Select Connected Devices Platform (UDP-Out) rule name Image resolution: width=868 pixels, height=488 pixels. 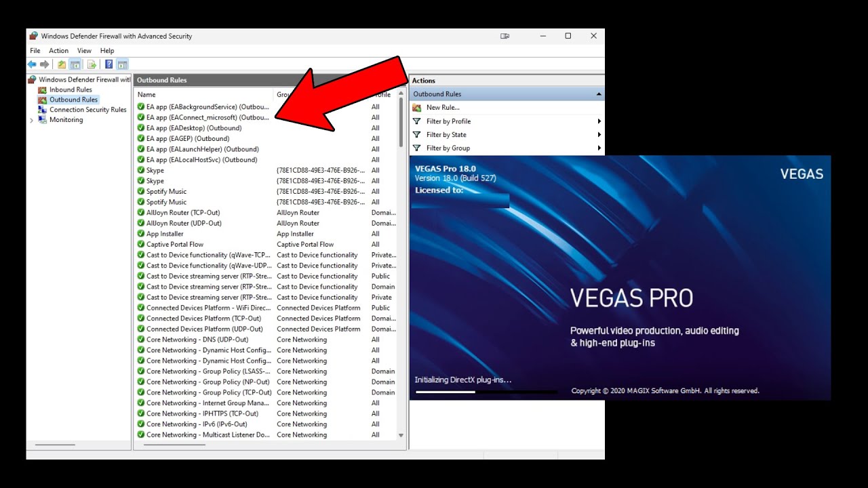[203, 329]
